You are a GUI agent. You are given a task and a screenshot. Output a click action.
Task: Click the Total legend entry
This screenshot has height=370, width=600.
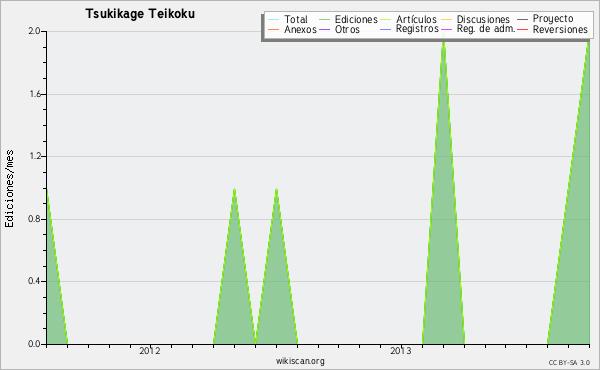coord(296,19)
